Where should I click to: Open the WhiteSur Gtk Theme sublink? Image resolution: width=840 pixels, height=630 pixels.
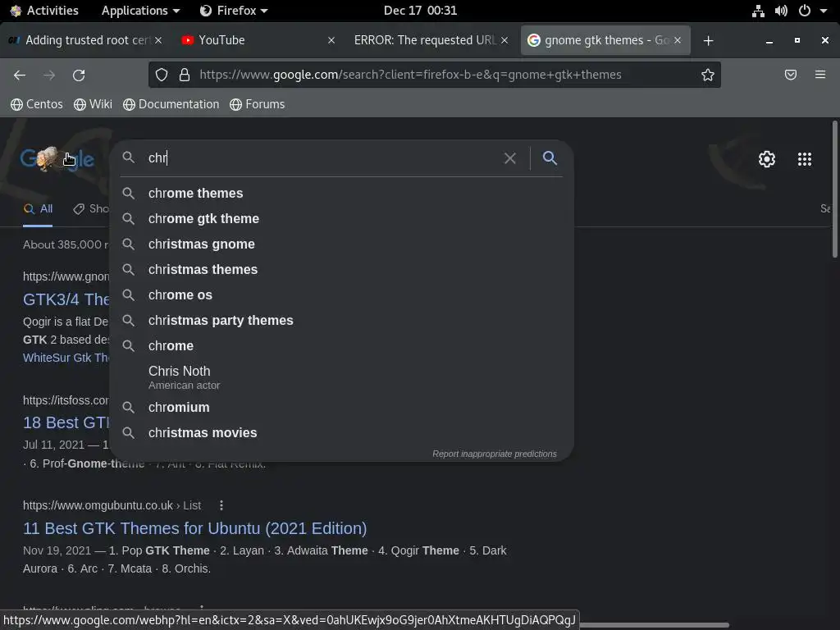pos(66,358)
